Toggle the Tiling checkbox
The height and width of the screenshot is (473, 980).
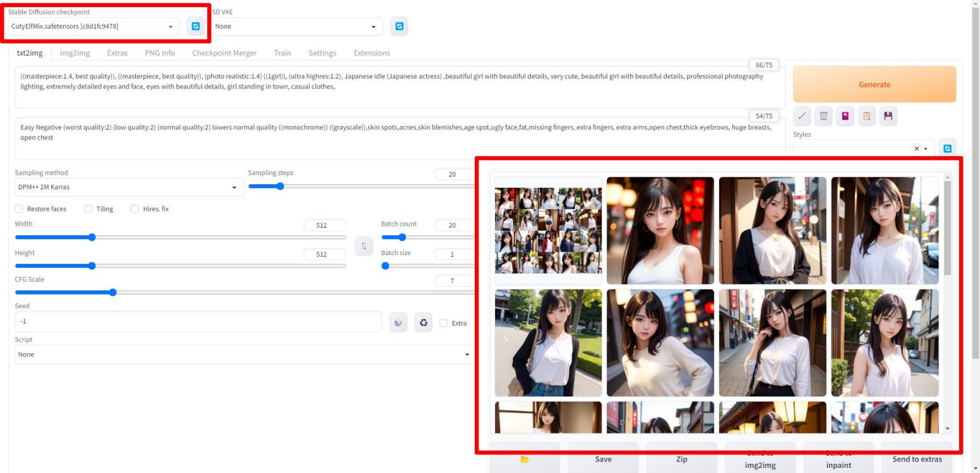click(89, 209)
